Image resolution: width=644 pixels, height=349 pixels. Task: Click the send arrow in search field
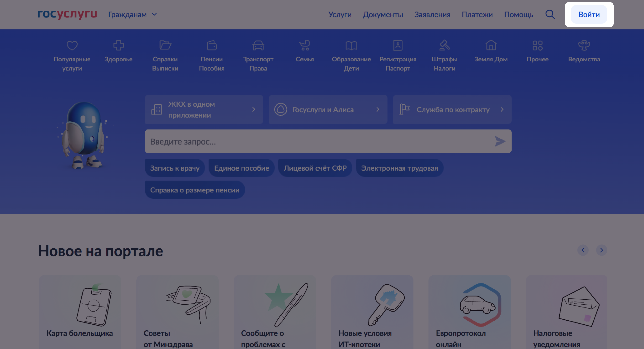500,141
